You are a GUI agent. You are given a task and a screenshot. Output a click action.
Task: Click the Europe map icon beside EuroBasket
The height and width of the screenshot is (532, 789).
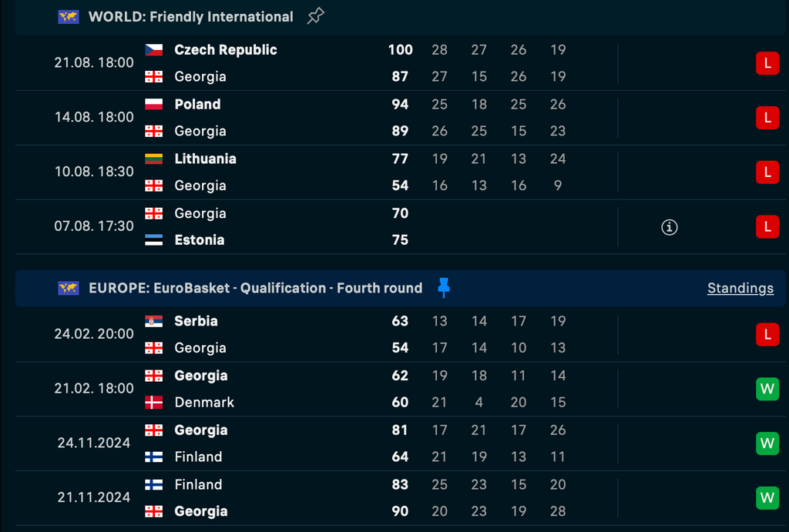coord(69,288)
